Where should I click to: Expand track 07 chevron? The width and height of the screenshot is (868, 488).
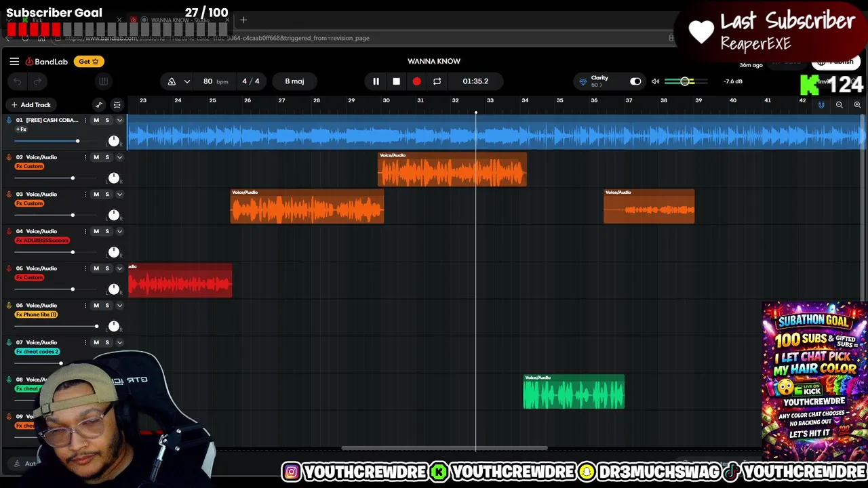(119, 342)
